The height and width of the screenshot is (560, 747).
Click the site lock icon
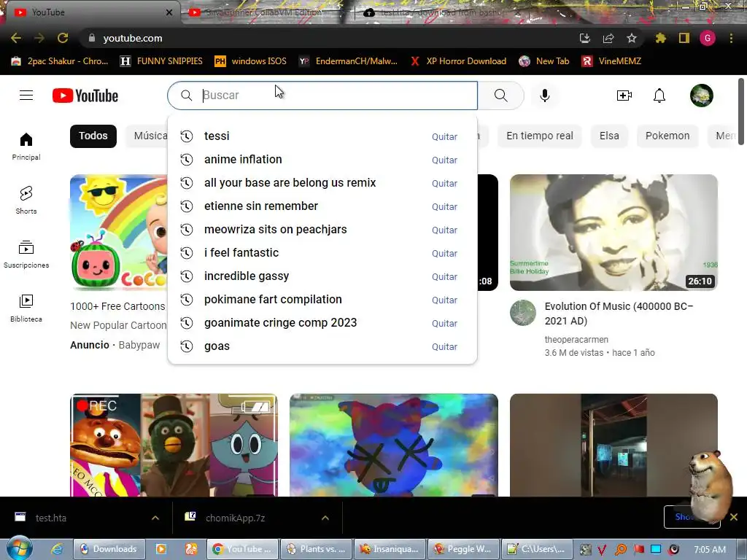[91, 38]
